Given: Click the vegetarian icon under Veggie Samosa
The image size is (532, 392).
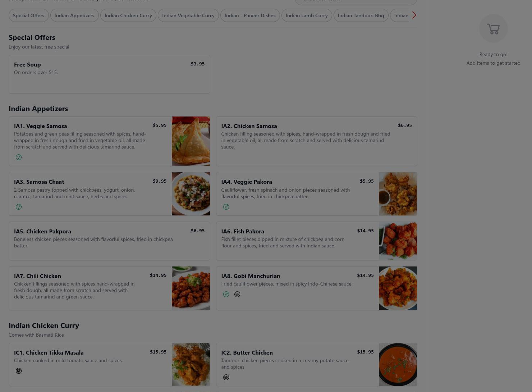Looking at the screenshot, I should (19, 157).
